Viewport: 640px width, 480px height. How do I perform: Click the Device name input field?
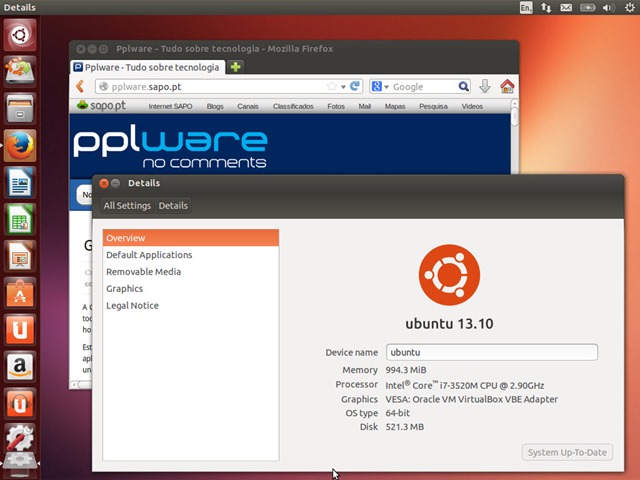[x=492, y=352]
